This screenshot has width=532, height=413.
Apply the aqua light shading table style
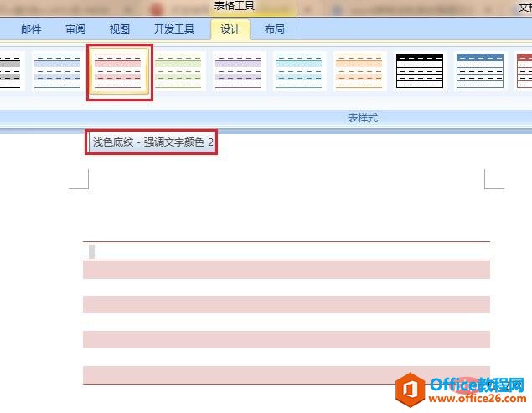(x=298, y=71)
